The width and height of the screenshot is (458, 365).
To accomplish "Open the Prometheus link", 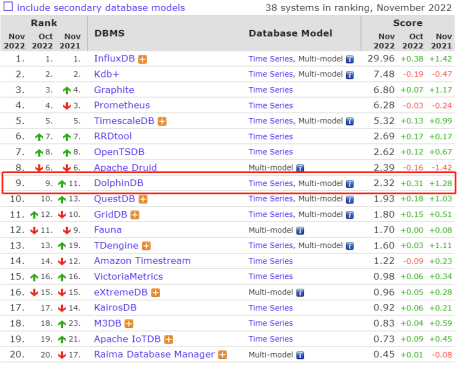I will point(122,105).
